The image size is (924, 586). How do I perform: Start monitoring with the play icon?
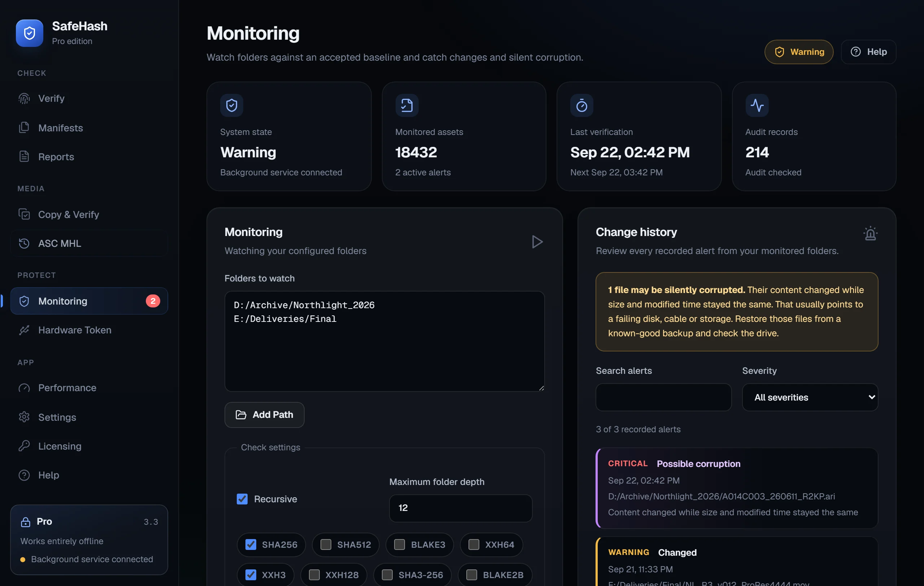[537, 242]
